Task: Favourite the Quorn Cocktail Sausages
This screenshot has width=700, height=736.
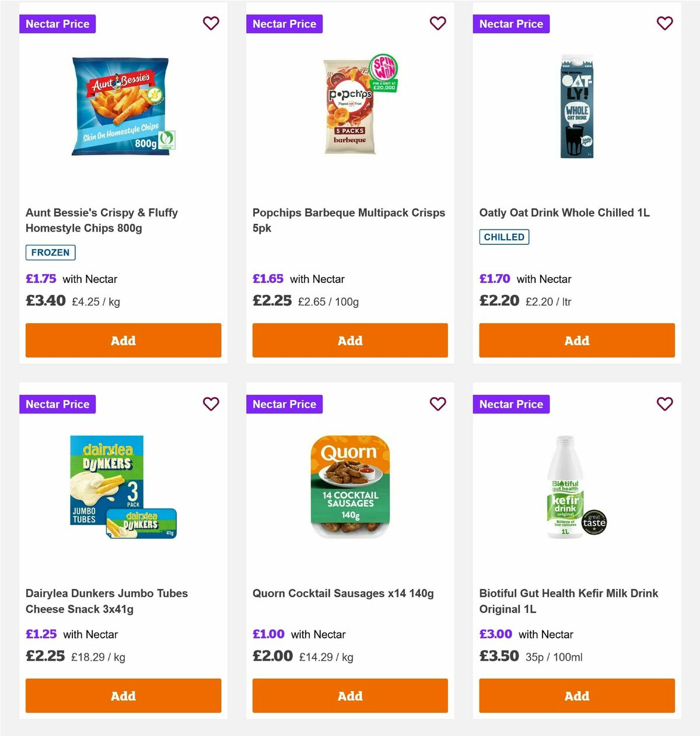Action: (x=438, y=404)
